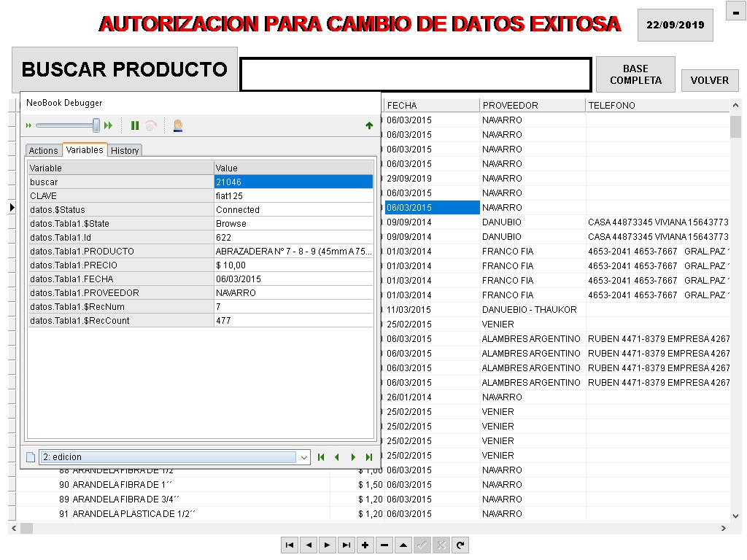Image resolution: width=747 pixels, height=560 pixels.
Task: Switch to the History tab
Action: pyautogui.click(x=125, y=150)
